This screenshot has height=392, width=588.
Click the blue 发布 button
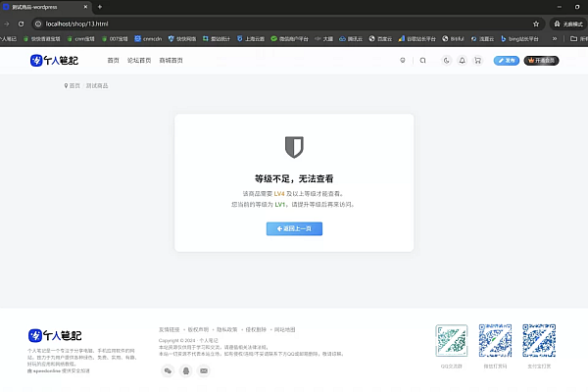pos(507,61)
